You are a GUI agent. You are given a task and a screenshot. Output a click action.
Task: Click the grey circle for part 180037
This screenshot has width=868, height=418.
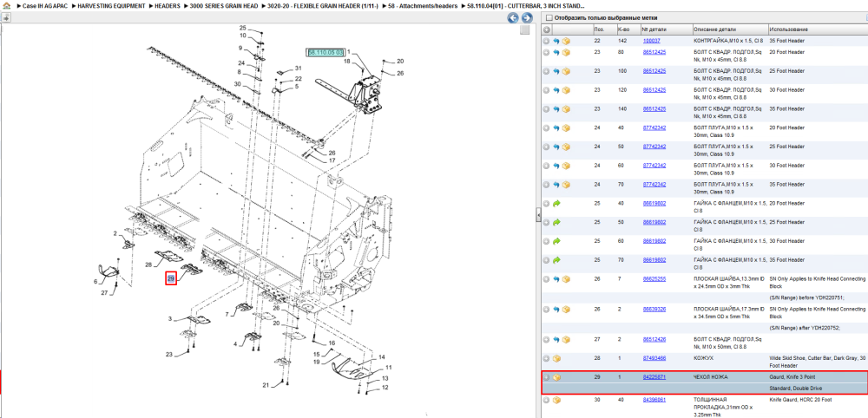pos(546,41)
